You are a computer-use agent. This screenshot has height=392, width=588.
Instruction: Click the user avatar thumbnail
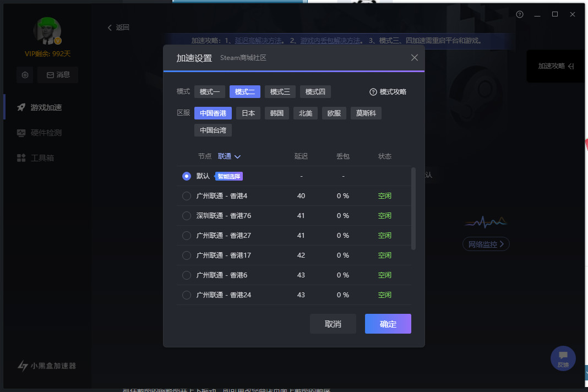(x=47, y=31)
